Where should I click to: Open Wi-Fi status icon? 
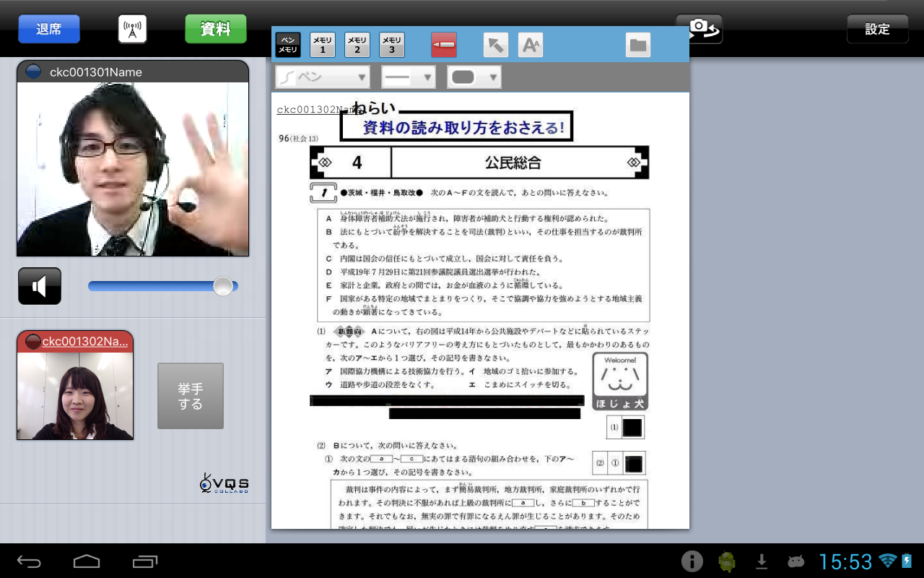[888, 561]
